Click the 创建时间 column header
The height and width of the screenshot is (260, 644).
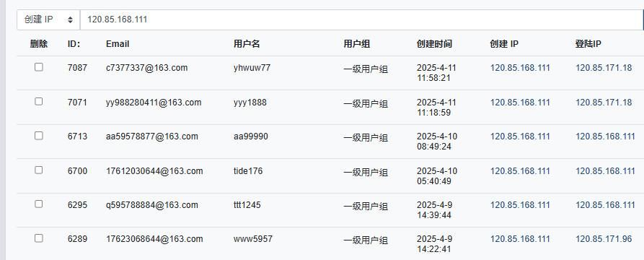tap(434, 44)
